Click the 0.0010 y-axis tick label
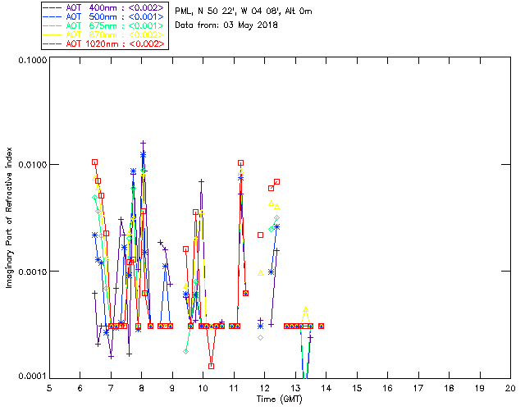Image resolution: width=525 pixels, height=420 pixels. 30,272
